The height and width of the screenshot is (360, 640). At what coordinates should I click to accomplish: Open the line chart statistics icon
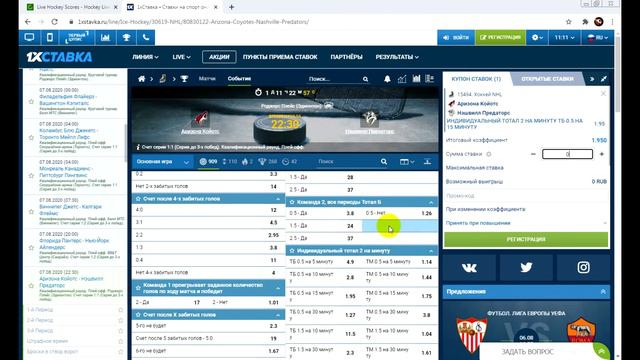click(402, 79)
